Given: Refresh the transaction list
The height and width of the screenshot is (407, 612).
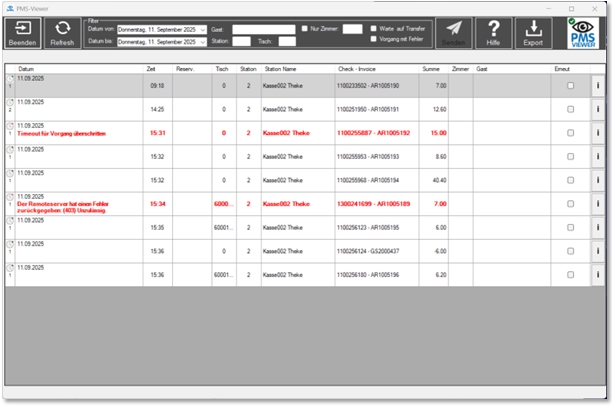Looking at the screenshot, I should tap(62, 33).
